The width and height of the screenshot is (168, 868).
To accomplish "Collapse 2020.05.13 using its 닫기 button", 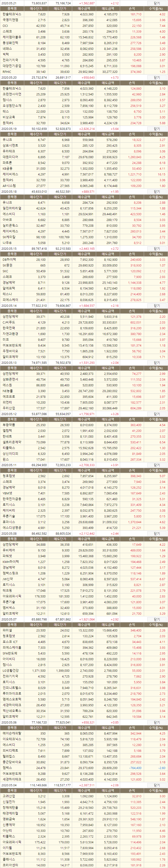I will pyautogui.click(x=156, y=363).
